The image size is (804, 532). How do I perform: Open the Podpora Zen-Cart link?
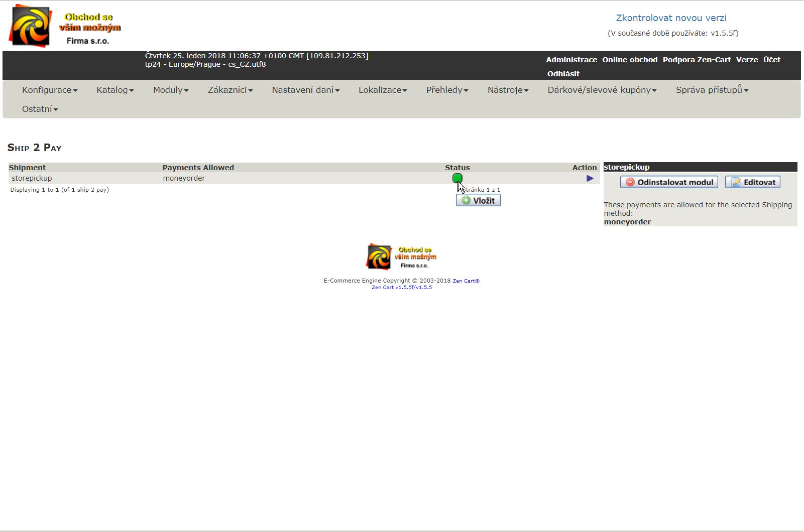pyautogui.click(x=697, y=60)
